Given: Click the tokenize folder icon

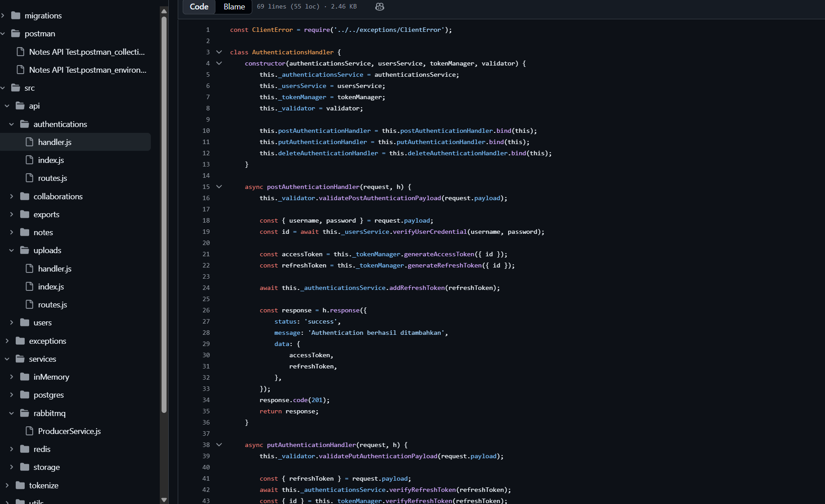Looking at the screenshot, I should click(x=20, y=486).
